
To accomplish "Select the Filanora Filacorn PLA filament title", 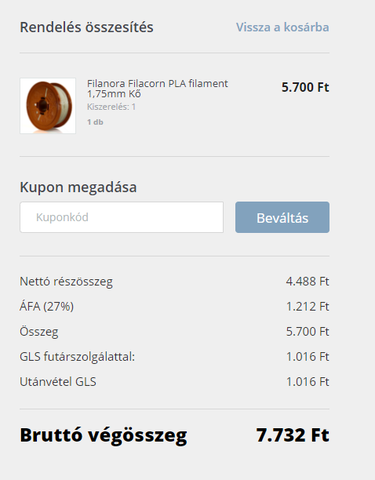I will click(157, 88).
